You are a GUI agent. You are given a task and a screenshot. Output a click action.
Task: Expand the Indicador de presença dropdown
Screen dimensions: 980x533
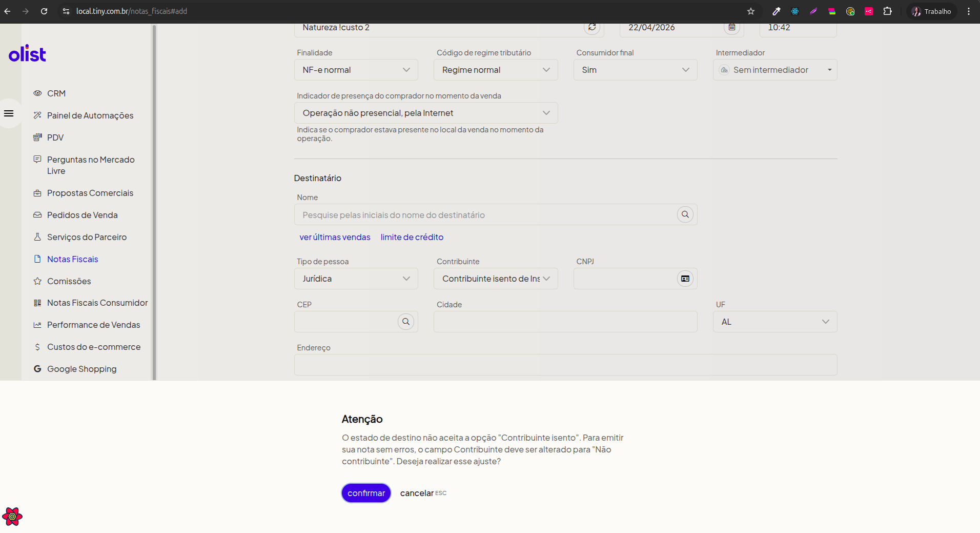point(426,113)
